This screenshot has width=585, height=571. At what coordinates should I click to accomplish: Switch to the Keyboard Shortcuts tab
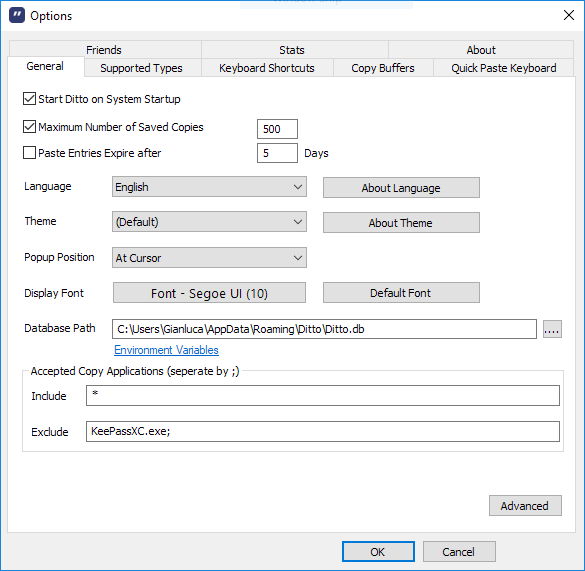[x=267, y=68]
